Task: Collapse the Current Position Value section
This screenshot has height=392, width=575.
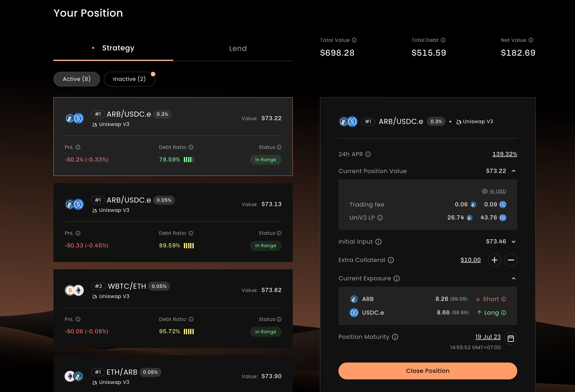Action: point(513,171)
